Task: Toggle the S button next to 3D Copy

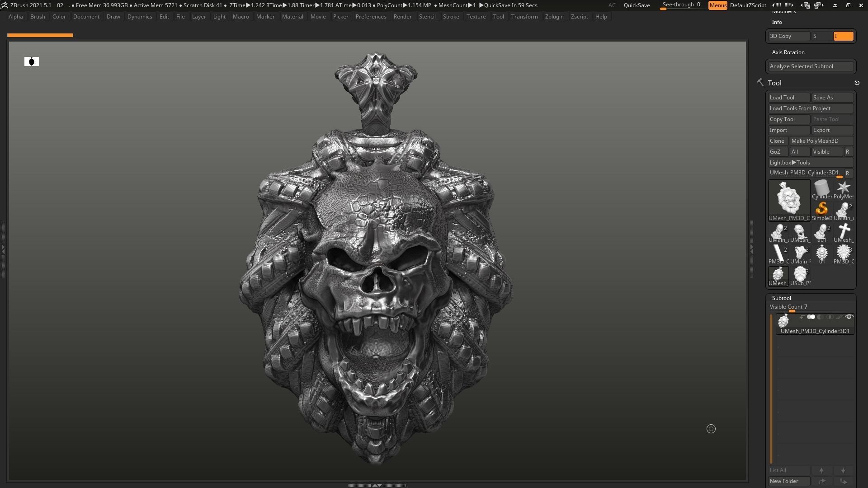Action: tap(821, 36)
